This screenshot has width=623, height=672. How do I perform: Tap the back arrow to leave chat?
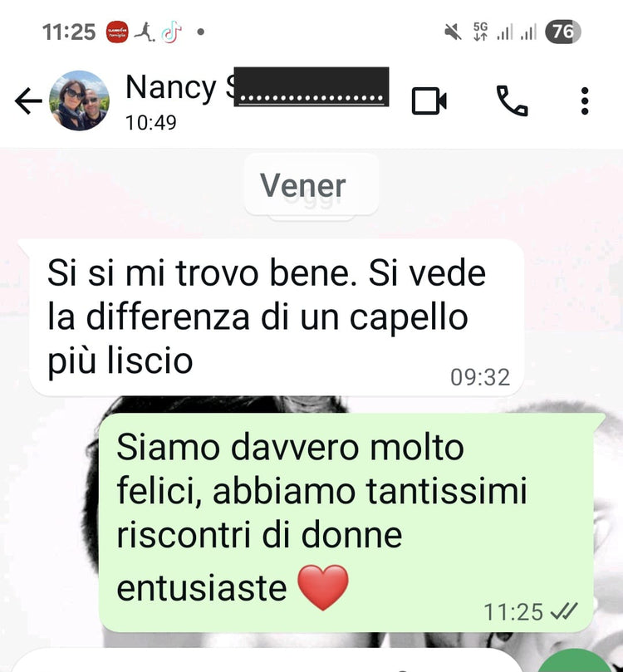[x=28, y=101]
